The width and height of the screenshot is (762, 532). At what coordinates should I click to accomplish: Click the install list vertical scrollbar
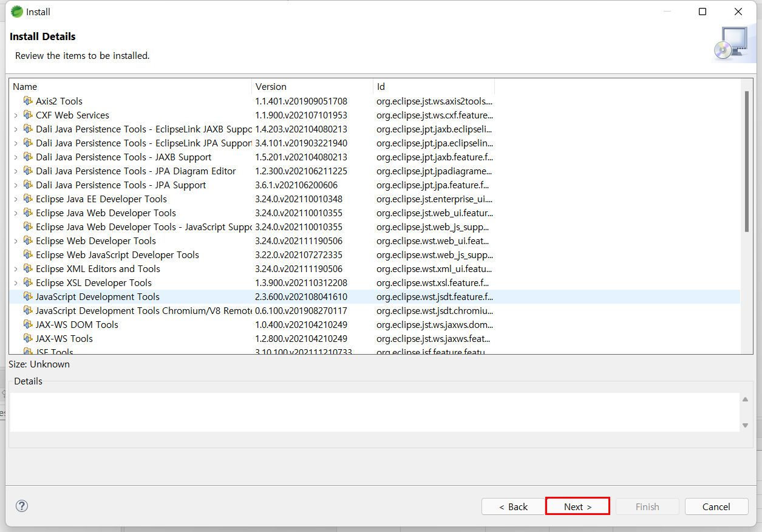[x=747, y=161]
